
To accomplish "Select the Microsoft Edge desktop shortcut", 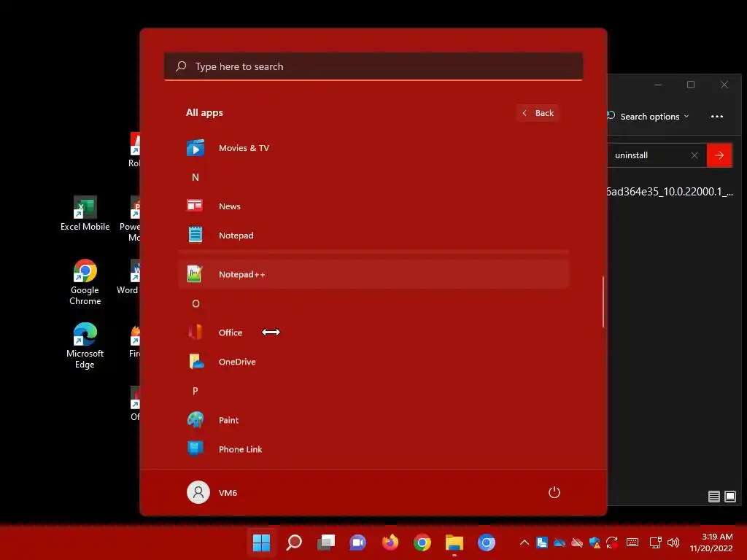I will [x=85, y=345].
